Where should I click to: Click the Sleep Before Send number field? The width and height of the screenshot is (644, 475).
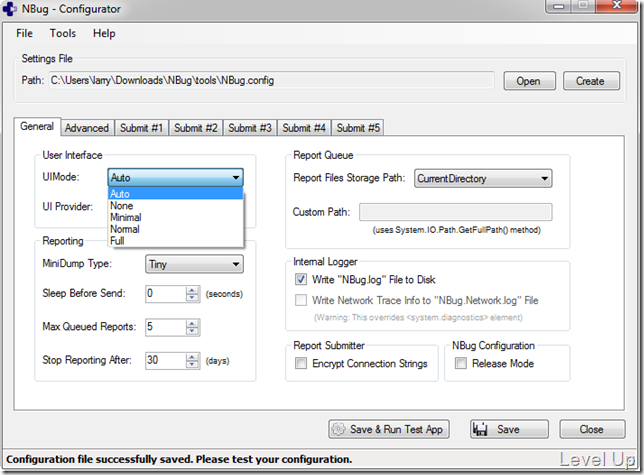[166, 294]
